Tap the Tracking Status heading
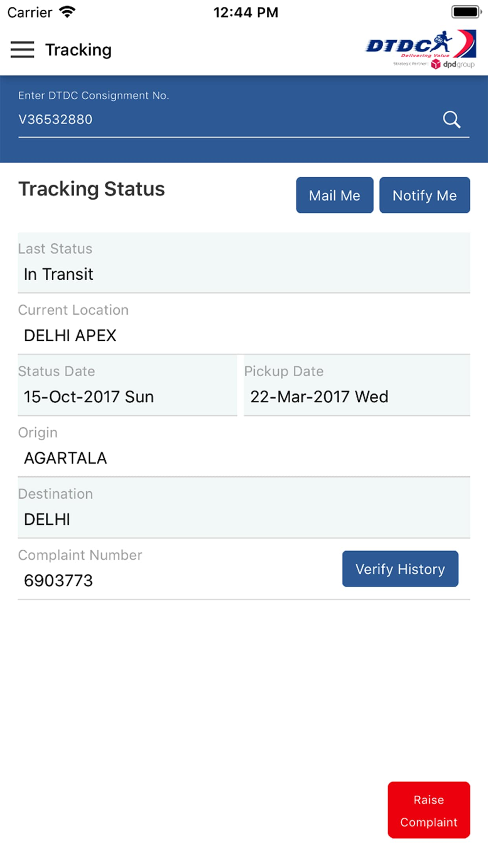 pos(92,189)
